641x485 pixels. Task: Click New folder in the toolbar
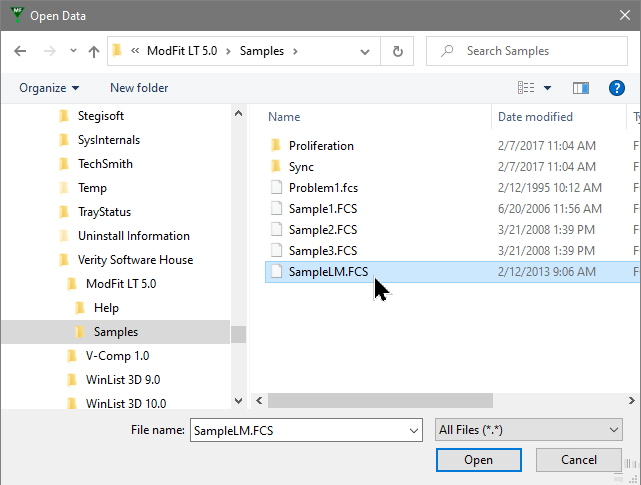tap(139, 88)
